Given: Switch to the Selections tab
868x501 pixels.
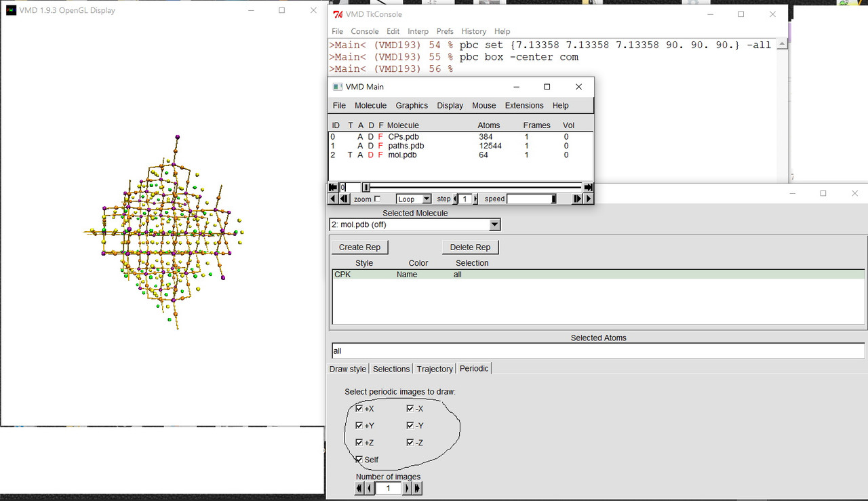Looking at the screenshot, I should pos(391,369).
